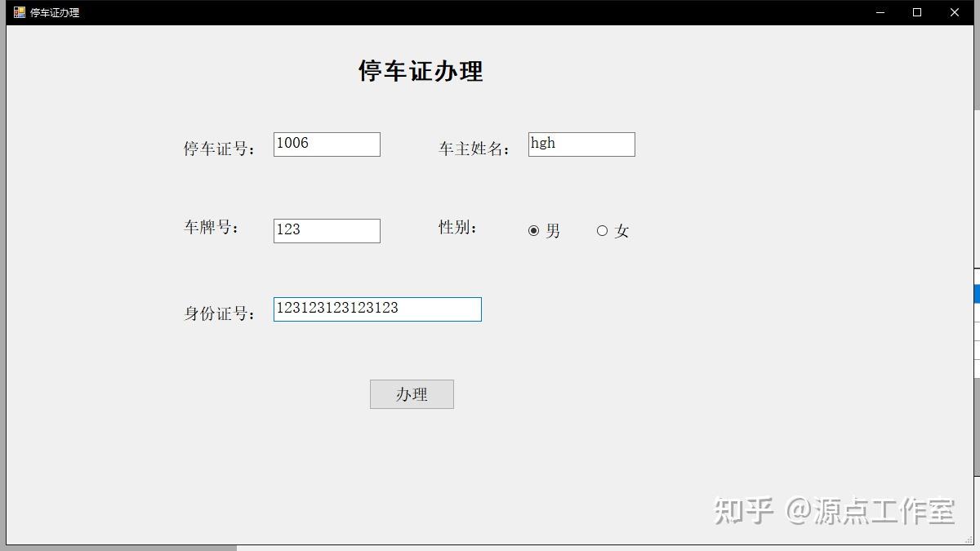Click the 车牌号 label
The width and height of the screenshot is (980, 551).
tap(212, 227)
